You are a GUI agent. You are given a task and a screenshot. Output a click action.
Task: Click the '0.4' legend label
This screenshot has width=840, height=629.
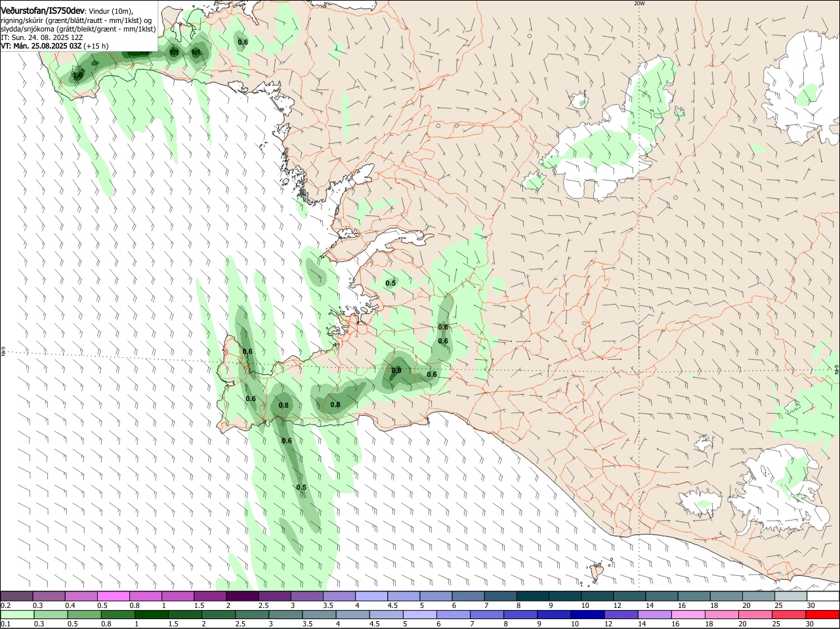[70, 605]
